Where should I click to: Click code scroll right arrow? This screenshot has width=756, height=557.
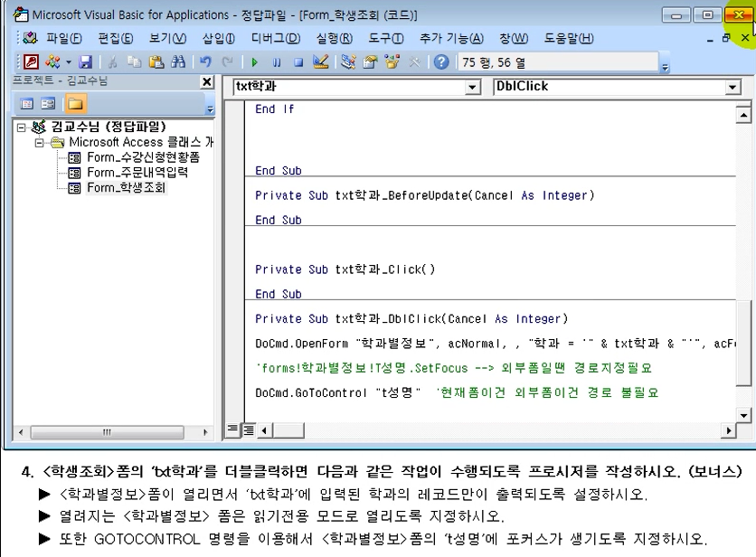click(x=729, y=430)
